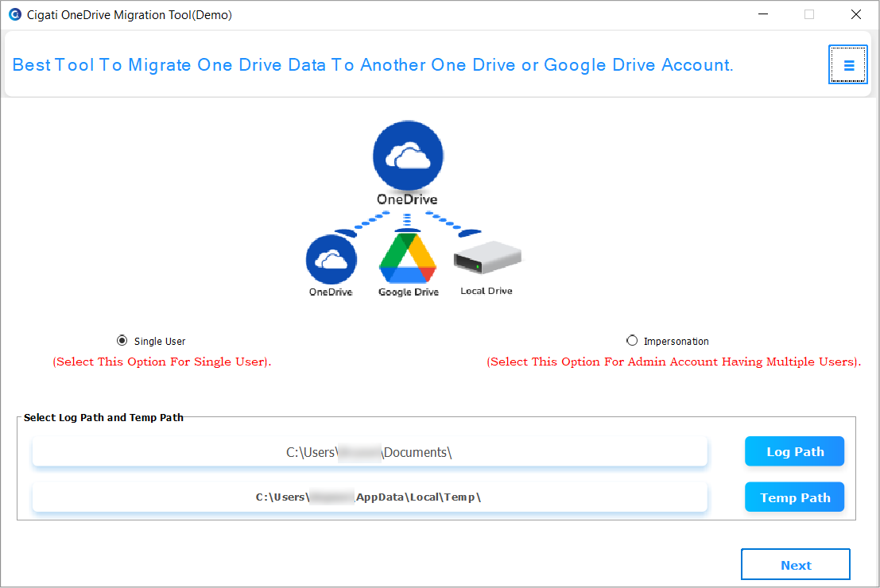
Task: Click the red text 'Select This Option For Single User'
Action: [161, 362]
